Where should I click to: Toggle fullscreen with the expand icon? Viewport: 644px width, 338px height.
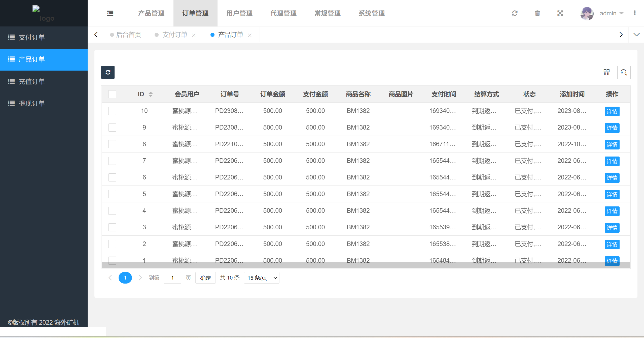(560, 13)
